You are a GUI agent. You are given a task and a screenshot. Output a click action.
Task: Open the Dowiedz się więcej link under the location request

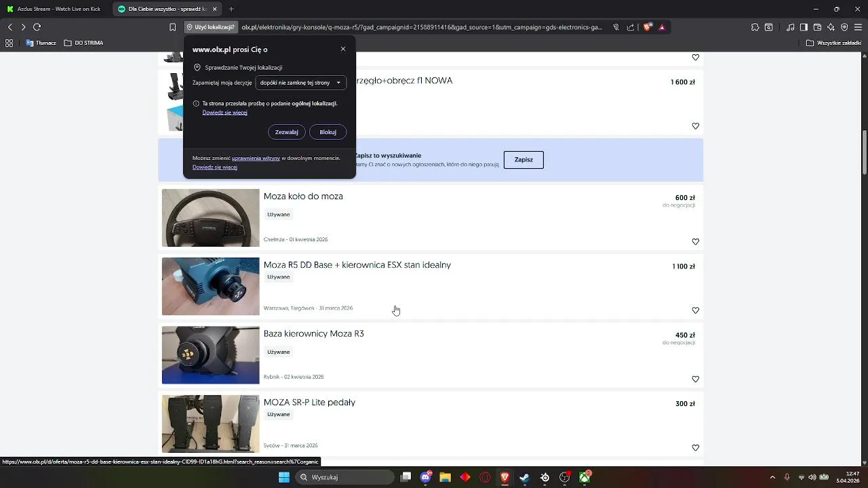(x=224, y=113)
